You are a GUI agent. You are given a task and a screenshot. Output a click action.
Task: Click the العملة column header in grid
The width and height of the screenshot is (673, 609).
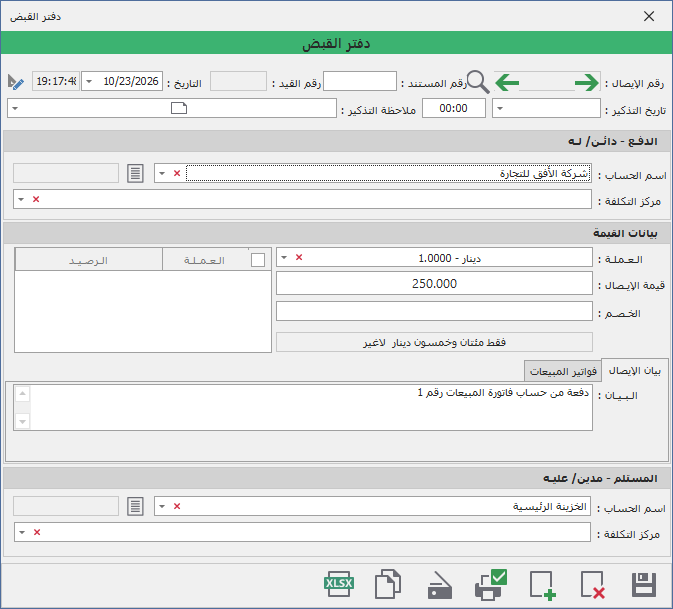tap(204, 260)
